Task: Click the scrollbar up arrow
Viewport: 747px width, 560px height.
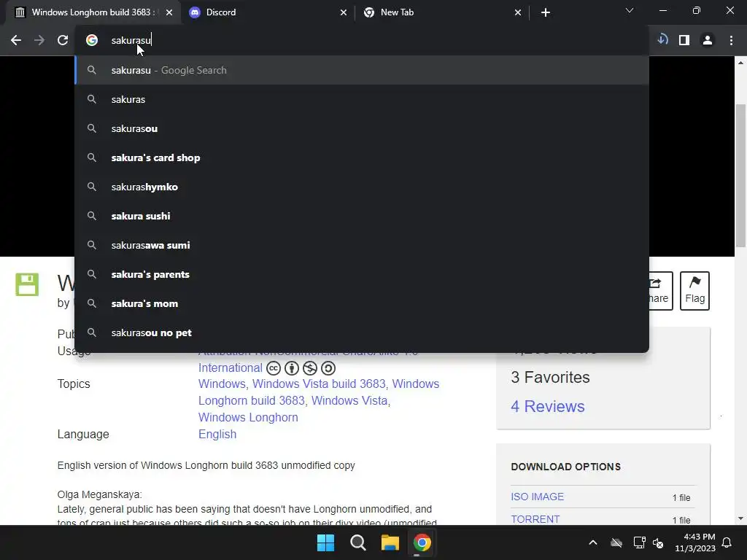Action: (741, 63)
